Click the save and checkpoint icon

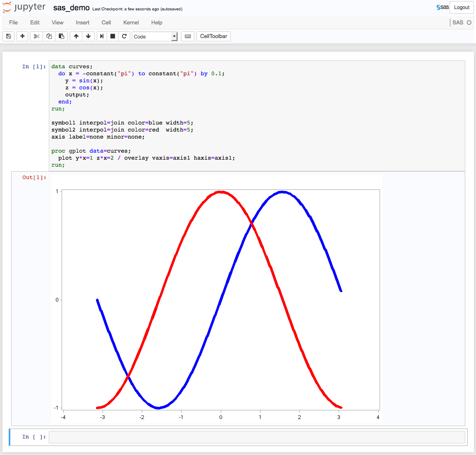(x=8, y=36)
